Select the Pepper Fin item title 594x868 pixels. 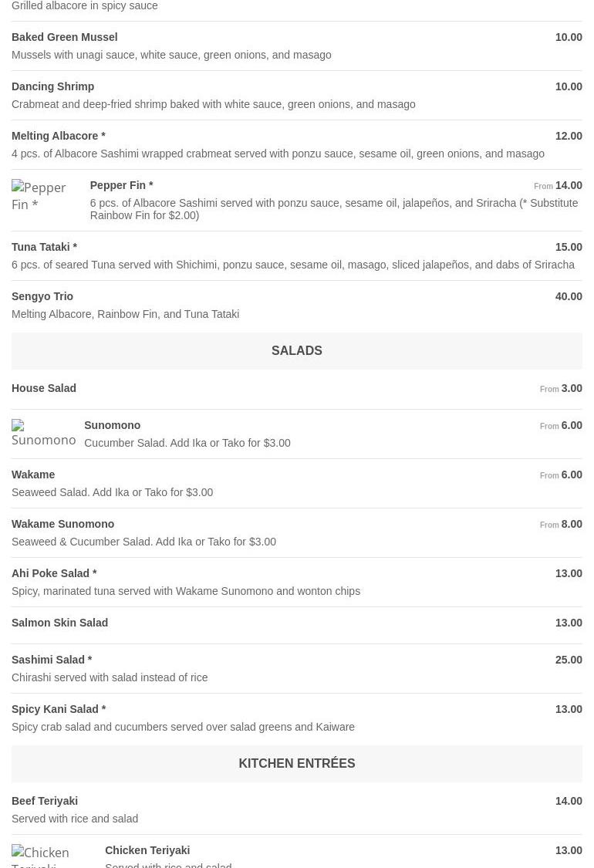tap(121, 185)
